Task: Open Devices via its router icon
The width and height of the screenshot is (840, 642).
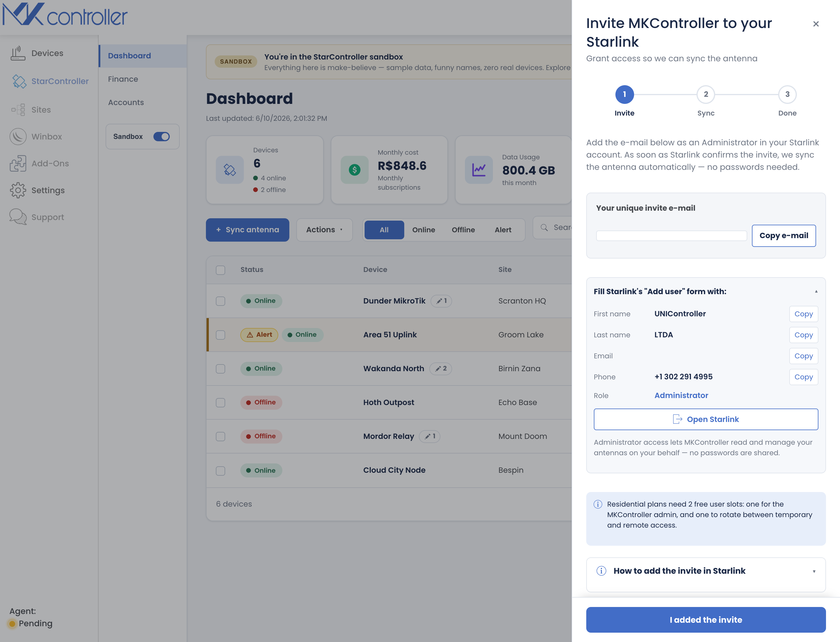Action: pos(18,53)
